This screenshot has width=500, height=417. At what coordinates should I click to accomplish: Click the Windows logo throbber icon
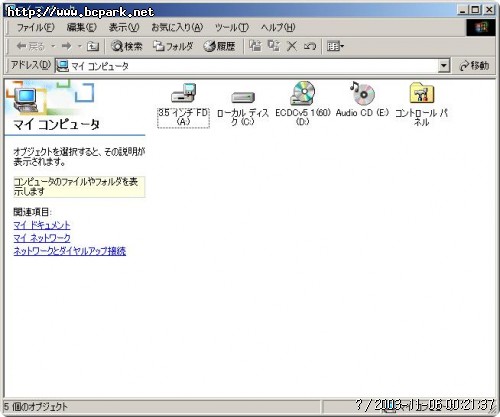point(481,27)
